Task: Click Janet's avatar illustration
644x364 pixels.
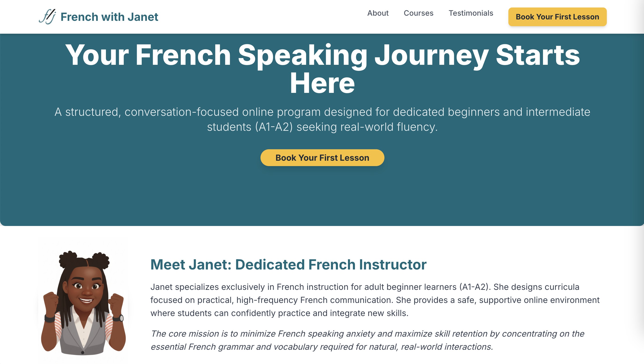Action: 83,300
